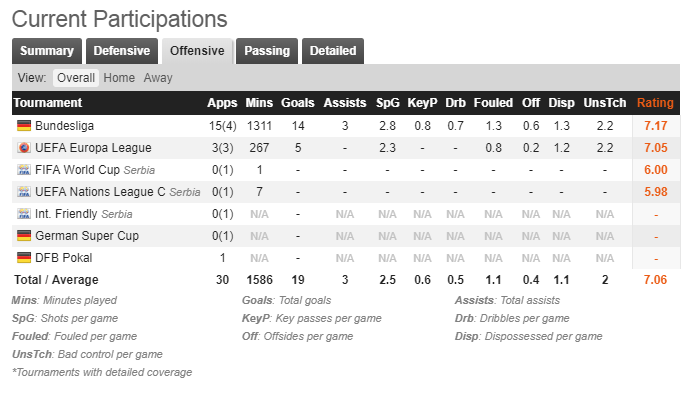Click the German Super Cup flag icon
The image size is (692, 404).
(24, 236)
